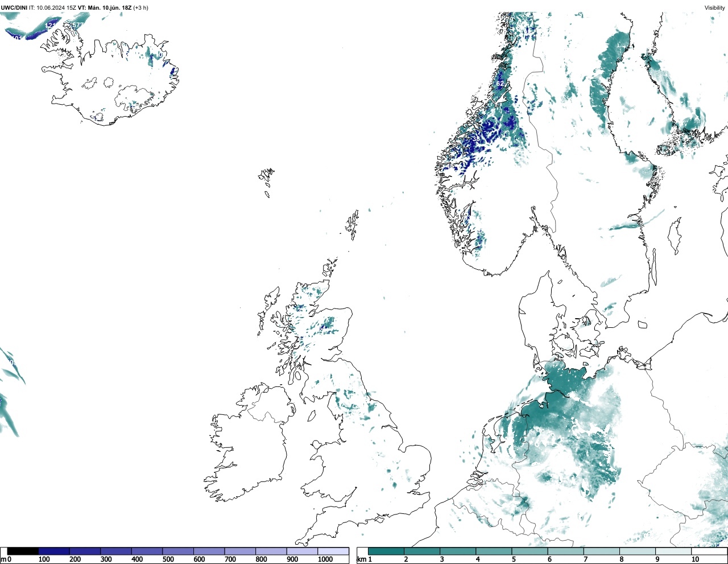The height and width of the screenshot is (564, 728).
Task: Select the 900–1000 m legend swatch
Action: coord(302,551)
